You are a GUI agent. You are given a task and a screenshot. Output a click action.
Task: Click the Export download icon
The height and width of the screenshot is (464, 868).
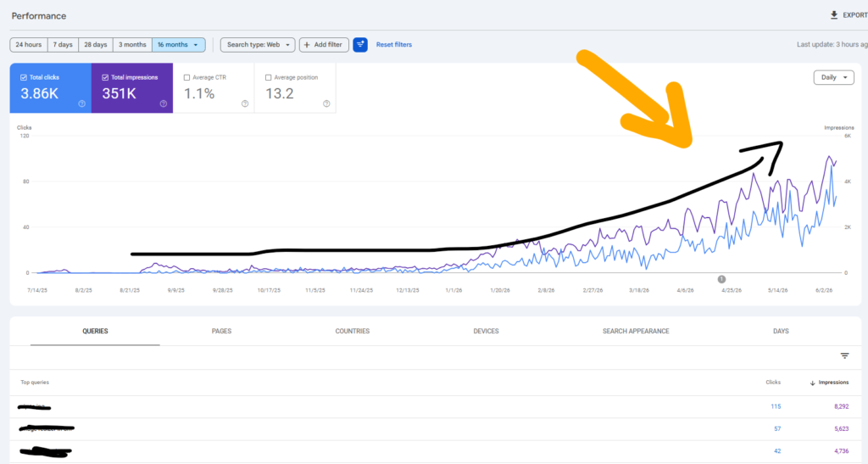tap(834, 15)
